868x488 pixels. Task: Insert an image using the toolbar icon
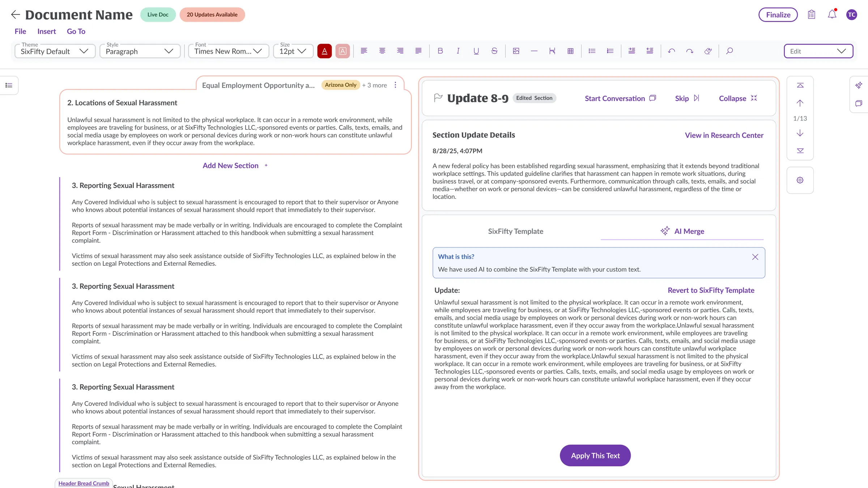[x=516, y=51]
